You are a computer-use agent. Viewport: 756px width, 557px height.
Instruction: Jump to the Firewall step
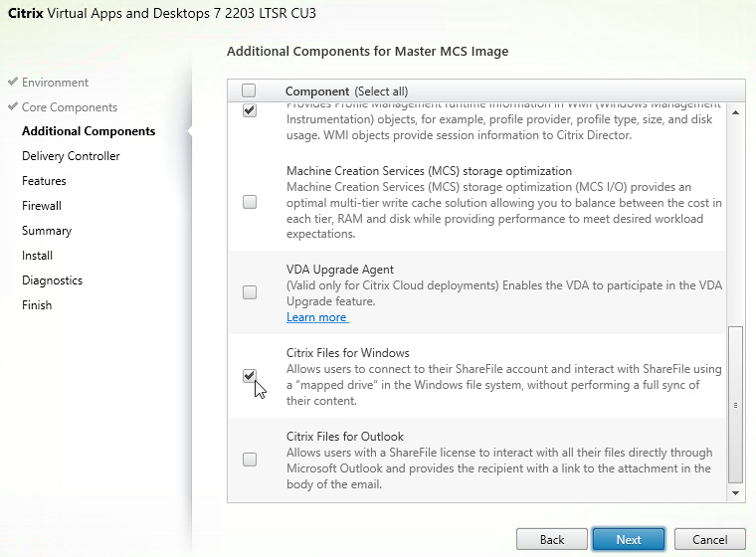click(42, 206)
